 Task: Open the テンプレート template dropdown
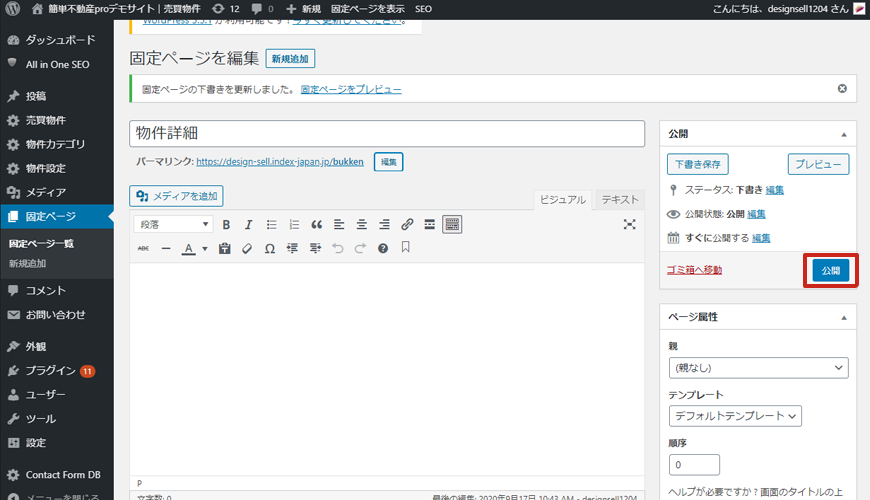[x=735, y=415]
